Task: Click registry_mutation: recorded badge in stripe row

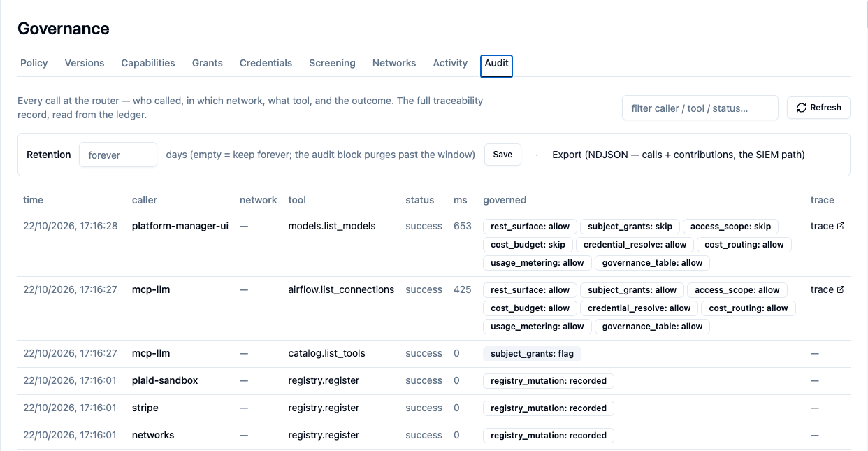Action: pyautogui.click(x=549, y=408)
